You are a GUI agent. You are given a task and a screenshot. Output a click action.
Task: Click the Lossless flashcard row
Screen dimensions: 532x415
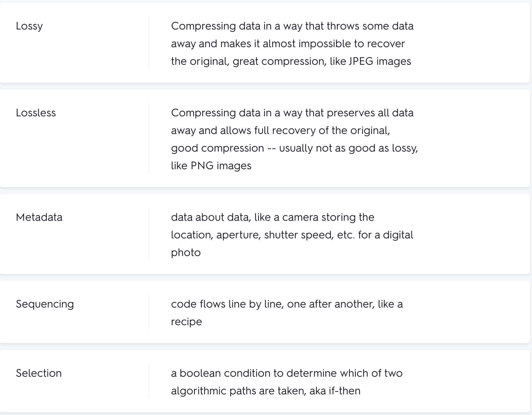click(265, 138)
